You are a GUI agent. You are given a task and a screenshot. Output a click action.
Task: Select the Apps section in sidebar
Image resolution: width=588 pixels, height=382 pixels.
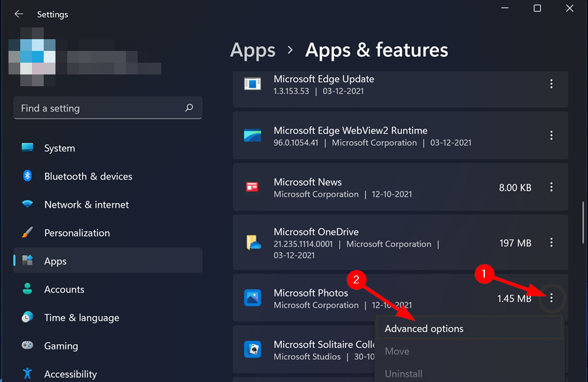[x=55, y=261]
